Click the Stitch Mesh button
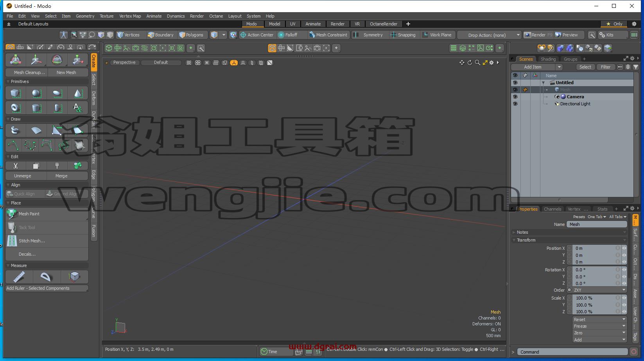This screenshot has width=644, height=361. pyautogui.click(x=47, y=241)
